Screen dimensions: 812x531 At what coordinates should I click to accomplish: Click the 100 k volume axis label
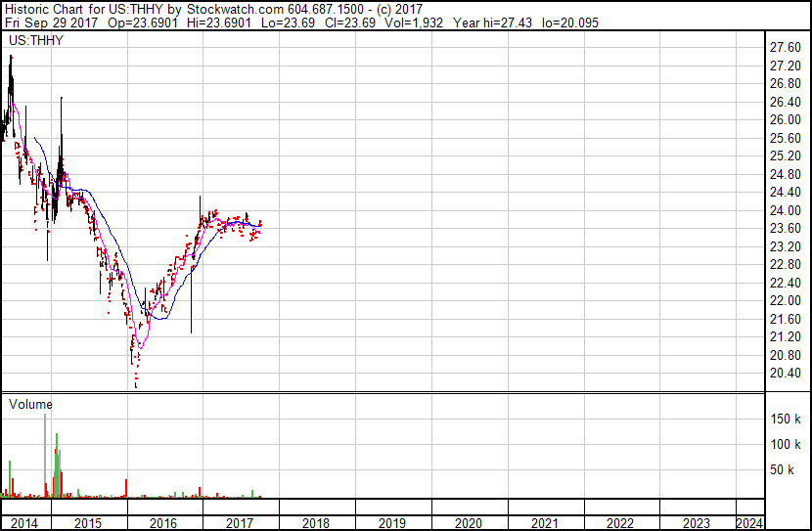coord(785,444)
